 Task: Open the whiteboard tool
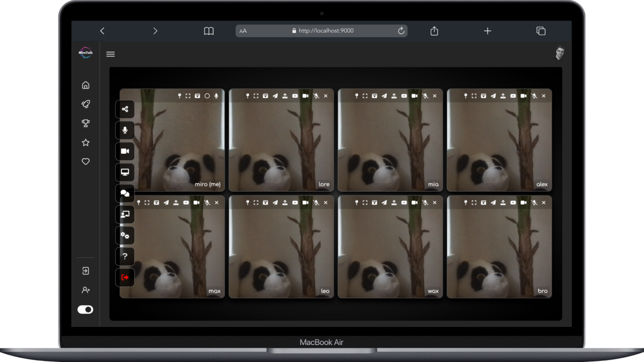125,214
